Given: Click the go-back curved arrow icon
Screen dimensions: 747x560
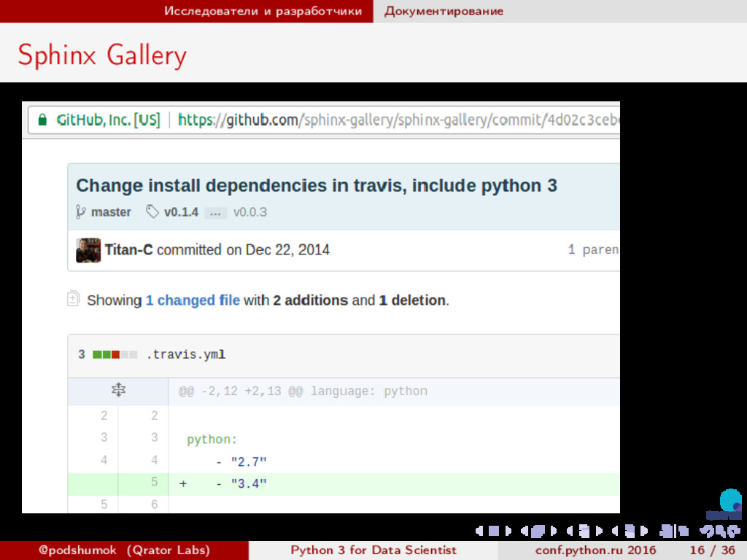Looking at the screenshot, I should click(x=706, y=531).
